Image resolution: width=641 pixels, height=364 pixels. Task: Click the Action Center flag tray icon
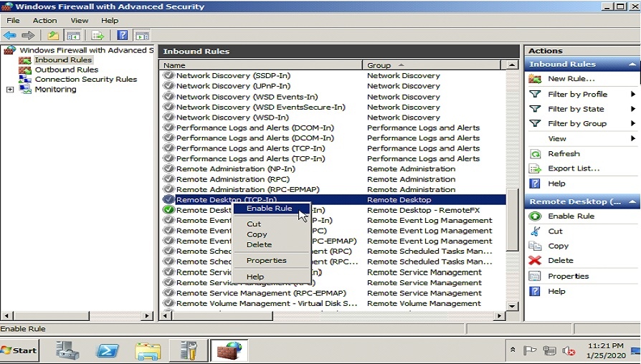coord(530,350)
